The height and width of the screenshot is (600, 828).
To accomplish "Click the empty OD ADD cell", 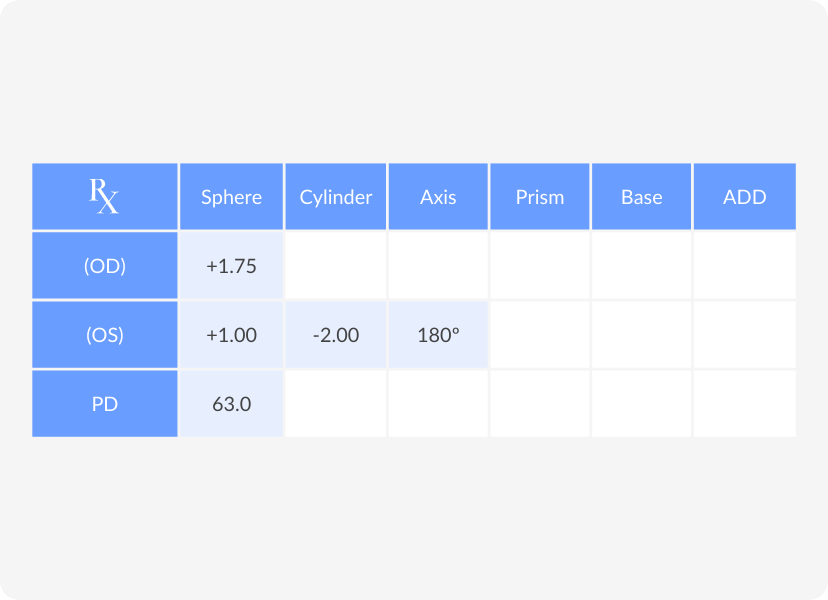I will 745,266.
